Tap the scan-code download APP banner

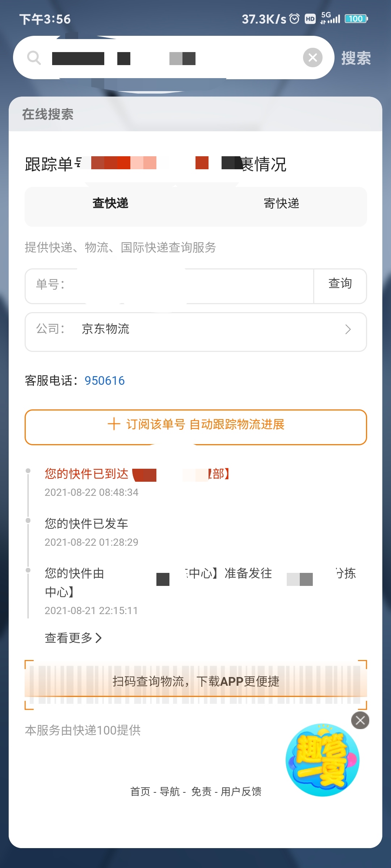(x=195, y=681)
